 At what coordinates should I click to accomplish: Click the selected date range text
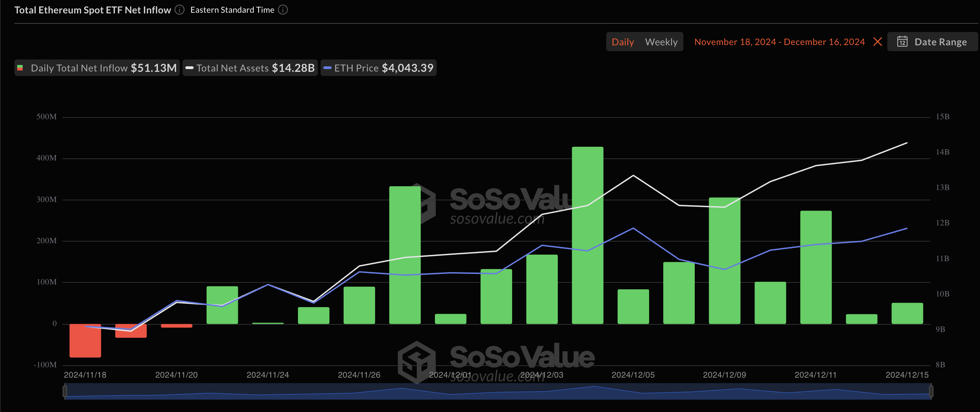coord(779,42)
